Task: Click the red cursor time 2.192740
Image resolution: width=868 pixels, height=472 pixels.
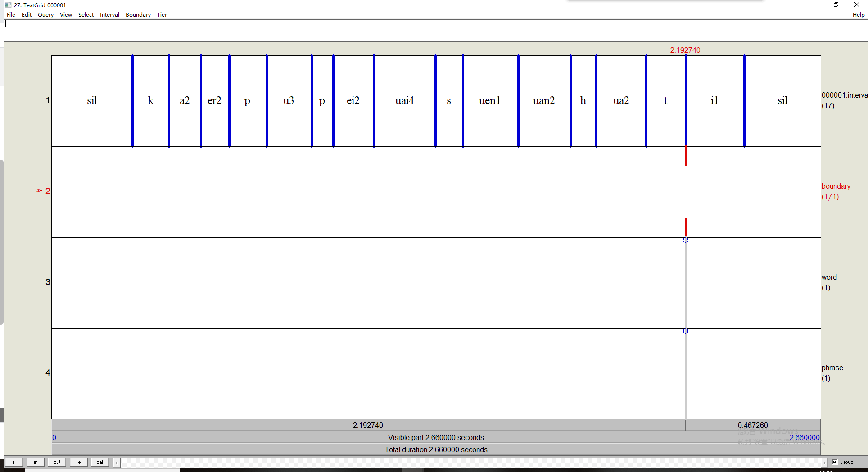Action: pos(685,50)
